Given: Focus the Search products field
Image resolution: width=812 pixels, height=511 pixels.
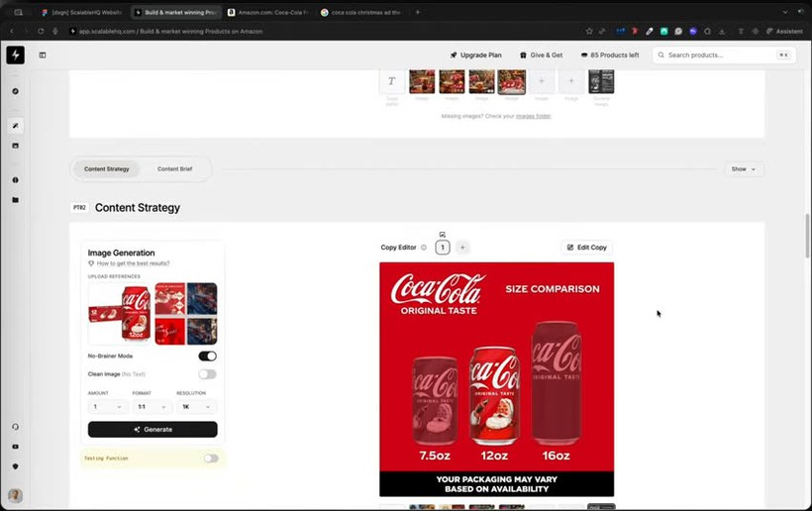Looking at the screenshot, I should pos(724,54).
